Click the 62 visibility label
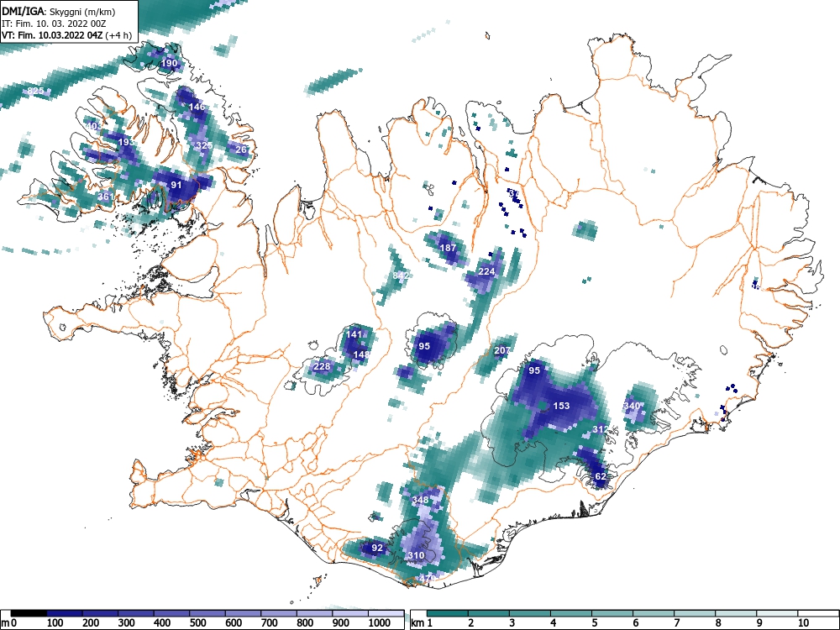This screenshot has height=630, width=840. click(601, 476)
